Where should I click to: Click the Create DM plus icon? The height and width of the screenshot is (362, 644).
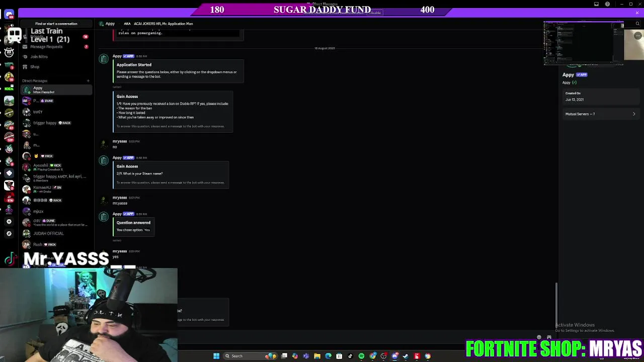(x=88, y=80)
